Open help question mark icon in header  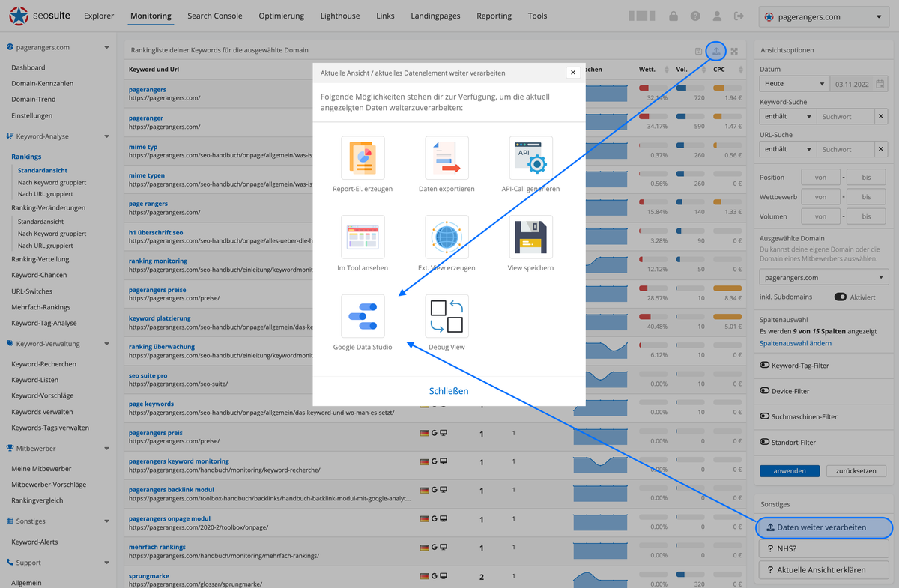coord(696,16)
